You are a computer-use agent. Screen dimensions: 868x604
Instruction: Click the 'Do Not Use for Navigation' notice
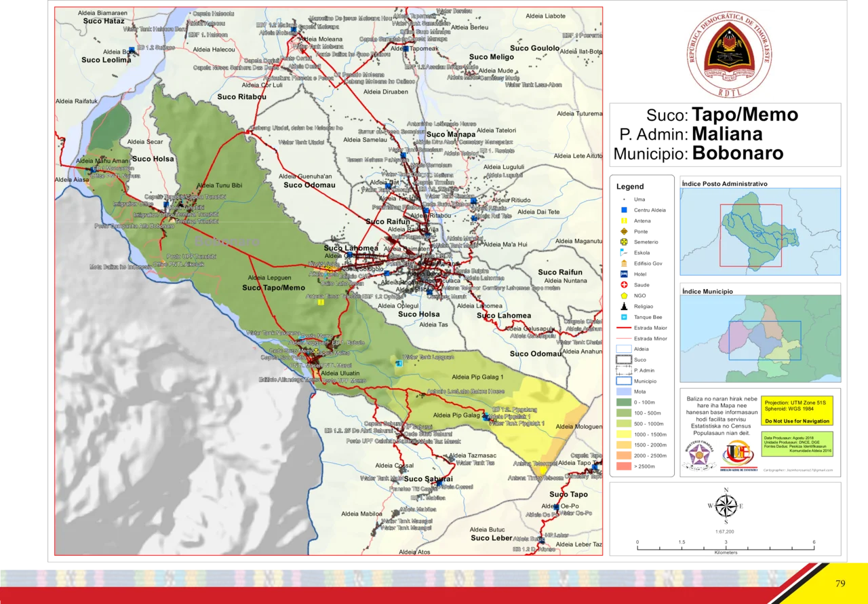pyautogui.click(x=797, y=421)
